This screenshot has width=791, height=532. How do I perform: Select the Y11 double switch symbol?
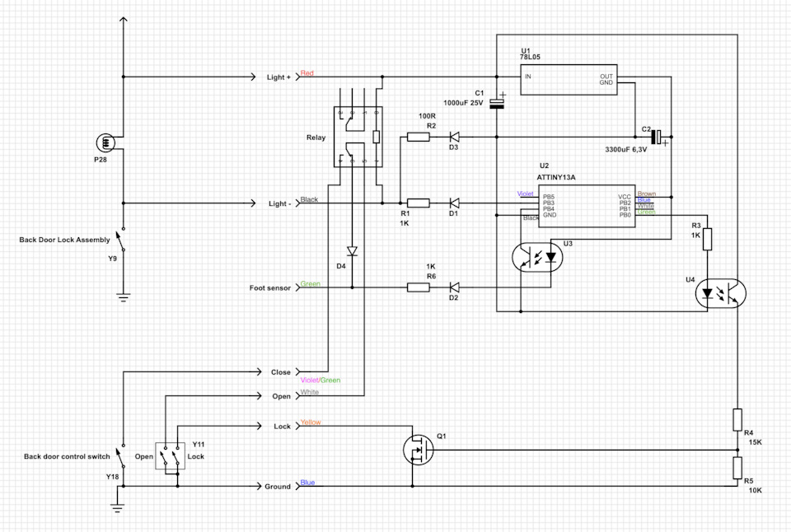coord(170,456)
